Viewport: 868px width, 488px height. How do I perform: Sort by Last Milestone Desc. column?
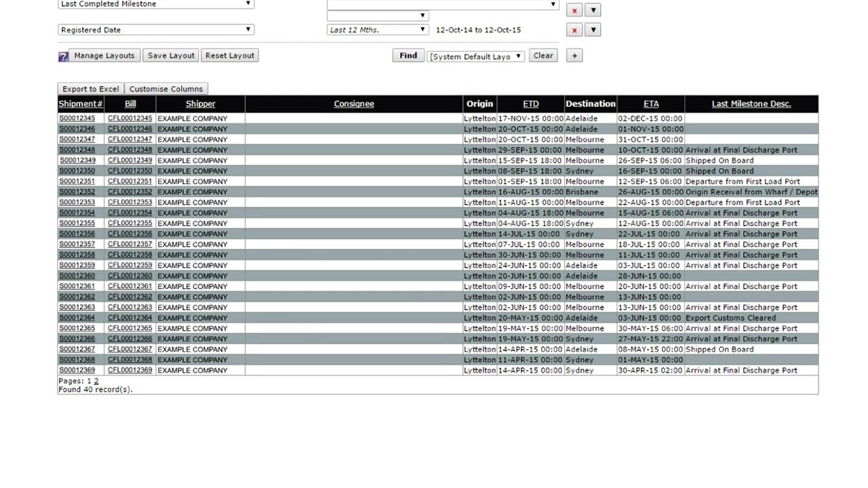pos(751,104)
